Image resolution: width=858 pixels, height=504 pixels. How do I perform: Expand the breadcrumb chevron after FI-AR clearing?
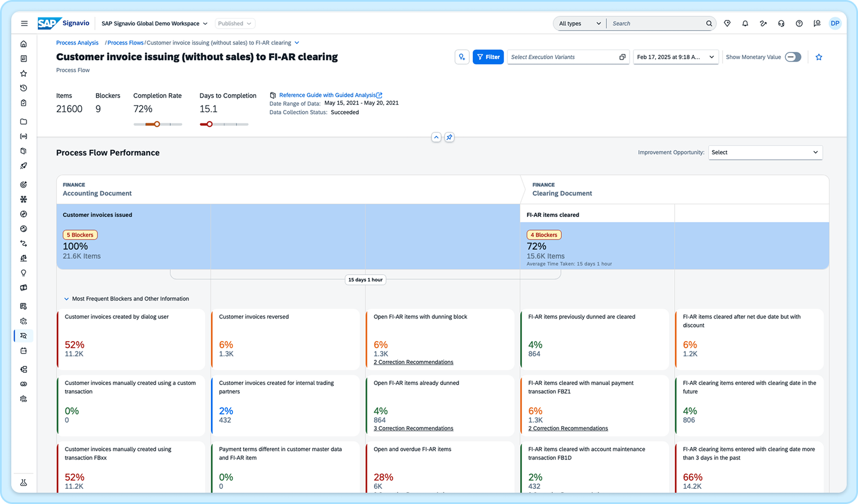(x=297, y=43)
